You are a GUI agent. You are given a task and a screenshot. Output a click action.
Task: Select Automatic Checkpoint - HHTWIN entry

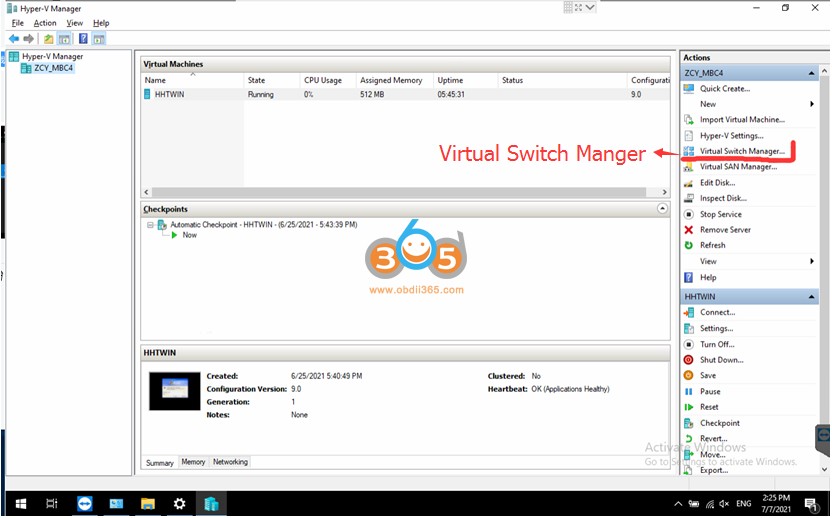click(263, 225)
